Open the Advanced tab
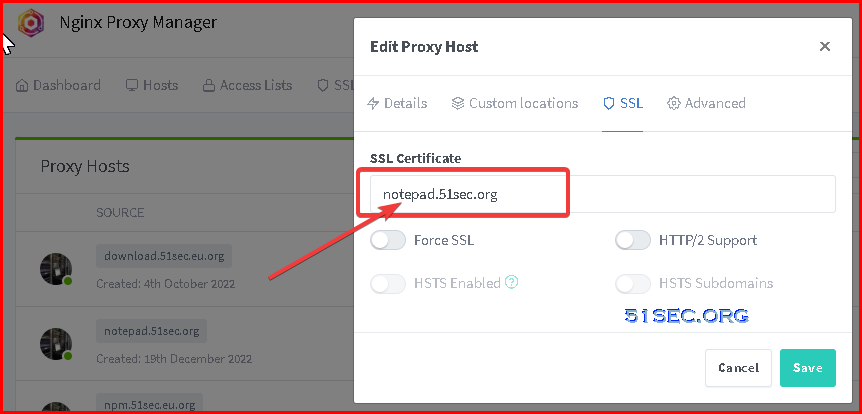Screen dimensions: 862x414 pyautogui.click(x=706, y=103)
